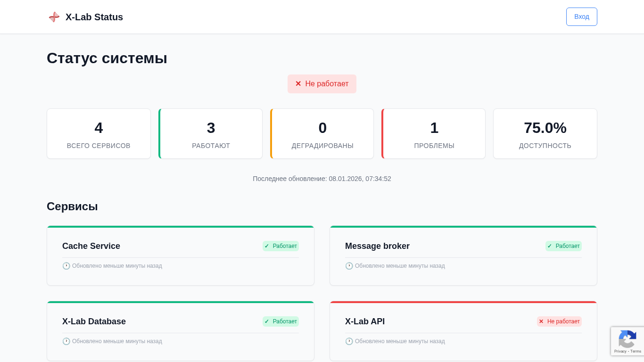Image resolution: width=644 pixels, height=362 pixels.
Task: Click the Cache Service name
Action: click(x=91, y=246)
